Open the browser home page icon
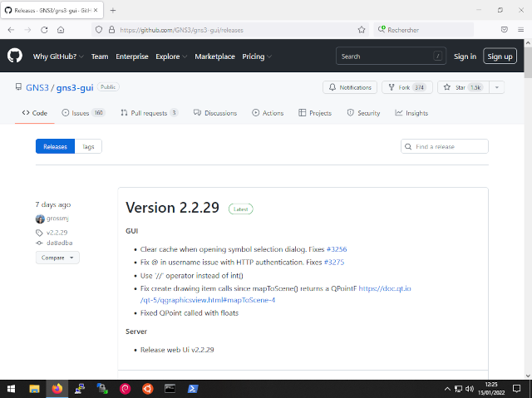The width and height of the screenshot is (532, 398). coord(61,30)
